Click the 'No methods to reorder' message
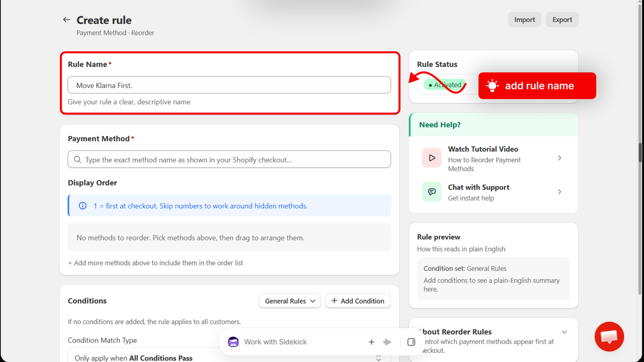This screenshot has width=644, height=362. (x=190, y=237)
